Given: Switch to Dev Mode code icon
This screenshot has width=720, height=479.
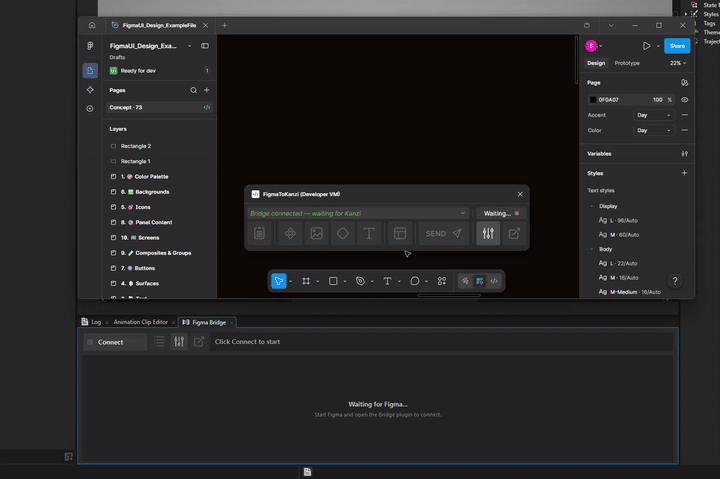Looking at the screenshot, I should [494, 281].
